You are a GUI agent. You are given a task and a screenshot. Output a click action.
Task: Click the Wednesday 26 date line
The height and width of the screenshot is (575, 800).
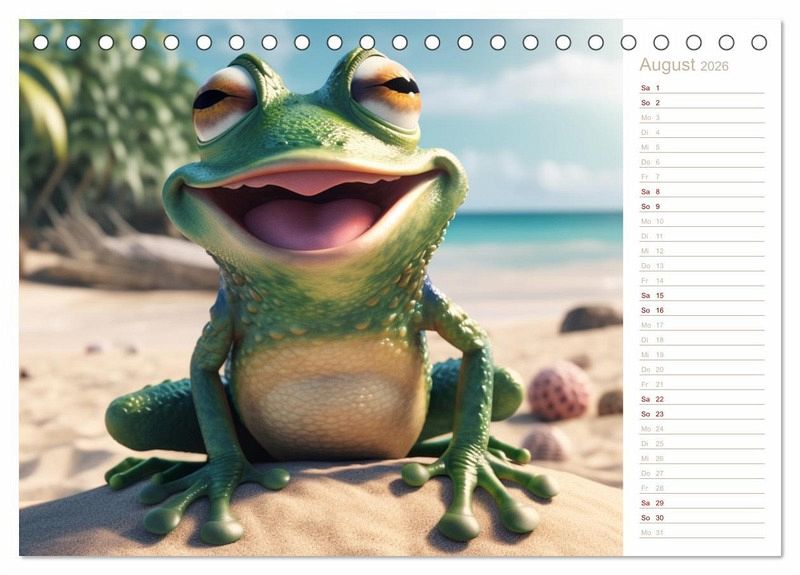tap(701, 459)
